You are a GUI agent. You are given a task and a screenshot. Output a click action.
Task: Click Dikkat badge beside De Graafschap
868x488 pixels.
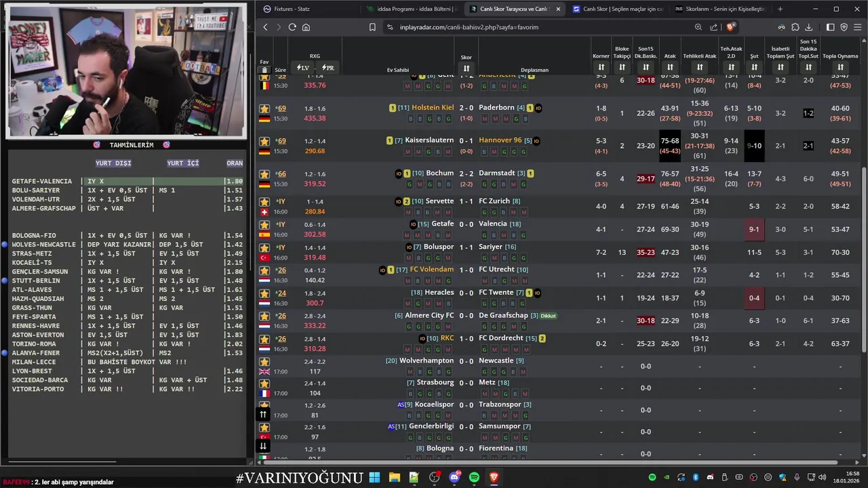pyautogui.click(x=548, y=316)
